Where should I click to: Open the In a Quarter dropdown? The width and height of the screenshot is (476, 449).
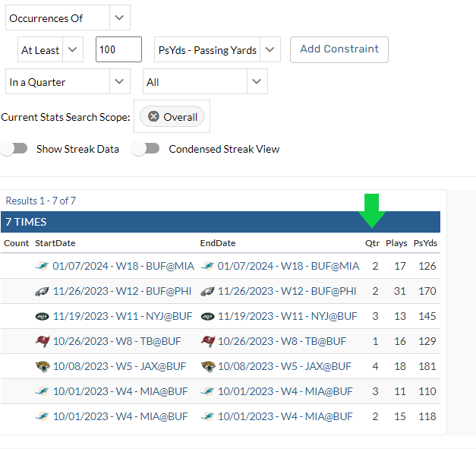66,82
